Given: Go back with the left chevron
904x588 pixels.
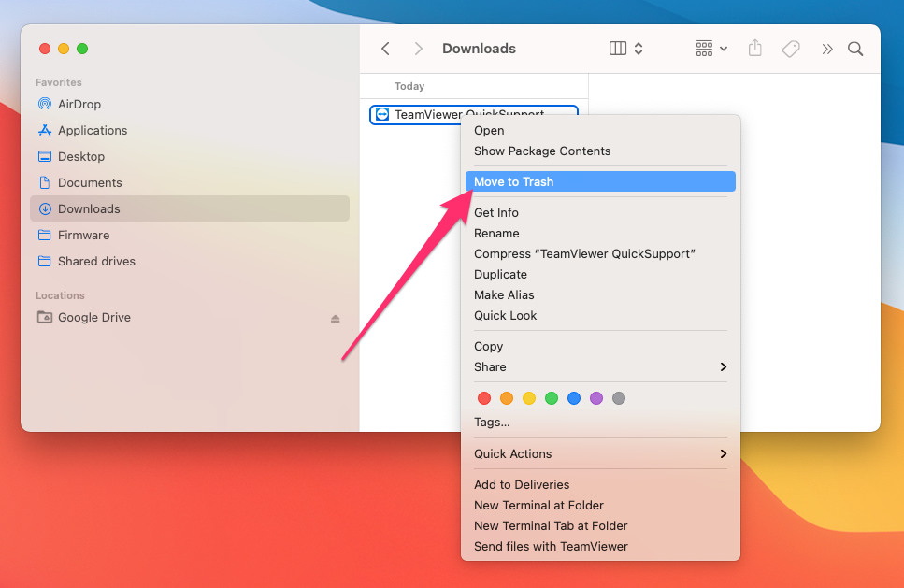Looking at the screenshot, I should coord(386,49).
